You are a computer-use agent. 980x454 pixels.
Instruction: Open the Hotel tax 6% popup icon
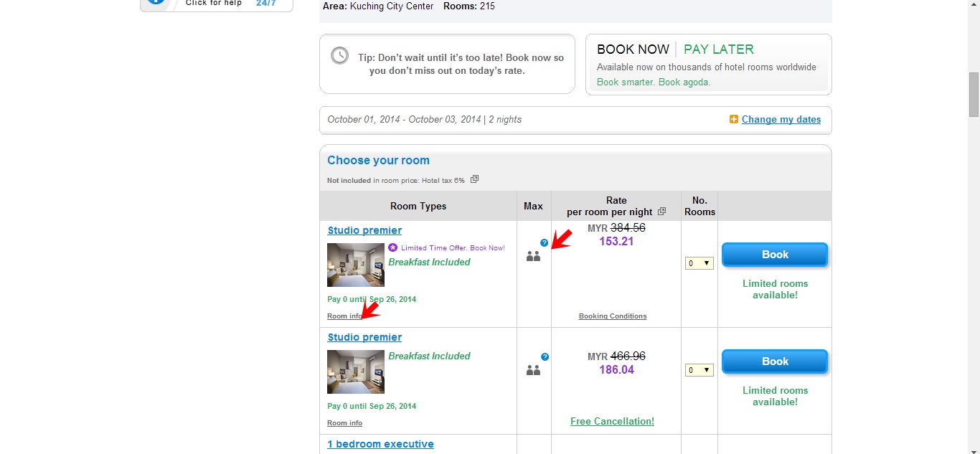[474, 179]
